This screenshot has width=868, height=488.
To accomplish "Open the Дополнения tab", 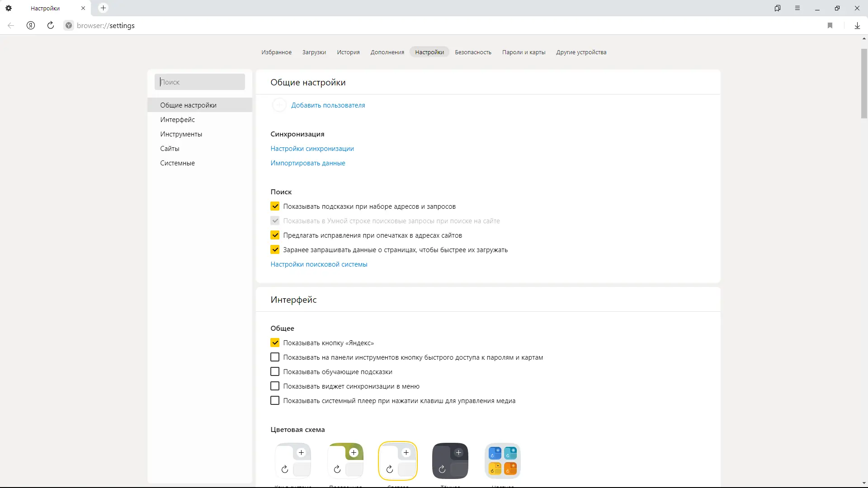I will click(387, 52).
